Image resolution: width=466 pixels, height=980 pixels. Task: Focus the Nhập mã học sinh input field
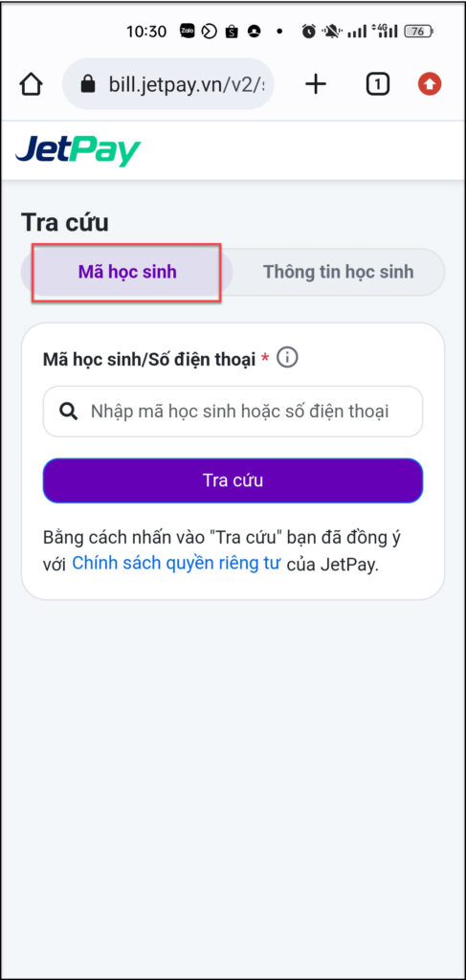(x=233, y=412)
